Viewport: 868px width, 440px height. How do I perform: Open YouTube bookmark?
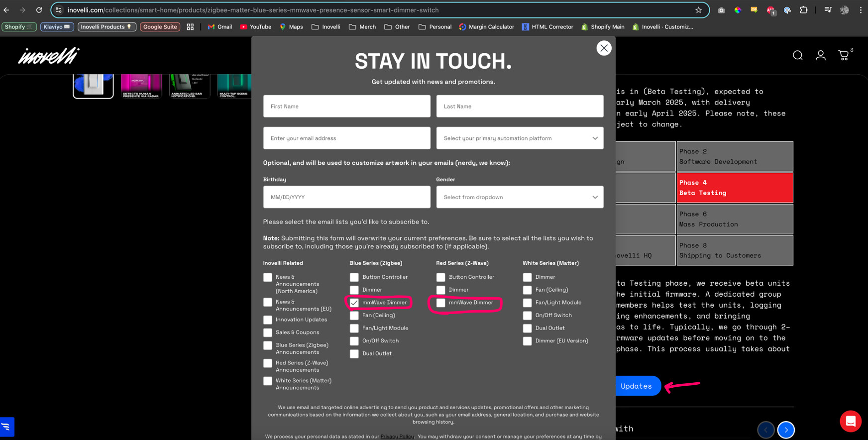point(255,27)
